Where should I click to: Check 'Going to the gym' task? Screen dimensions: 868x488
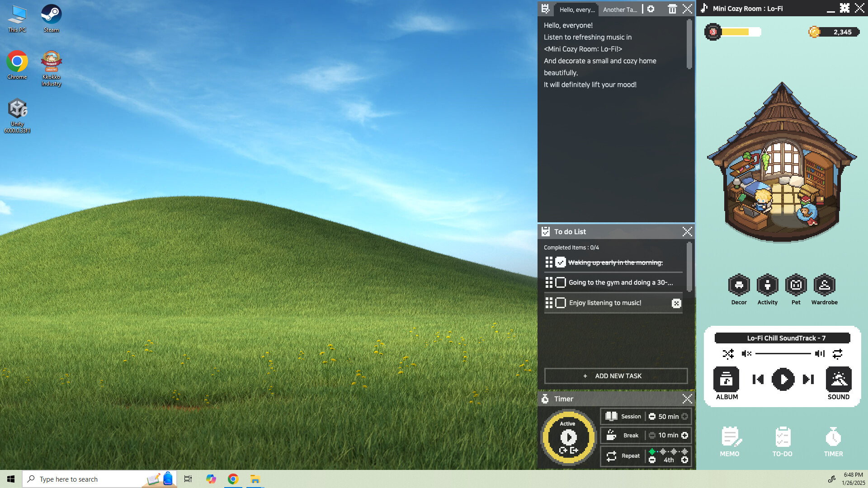pos(561,282)
